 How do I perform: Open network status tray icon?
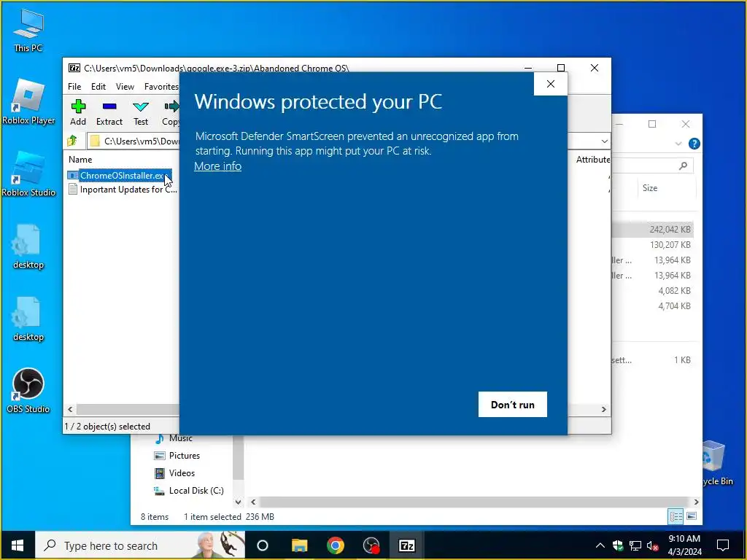coord(635,545)
